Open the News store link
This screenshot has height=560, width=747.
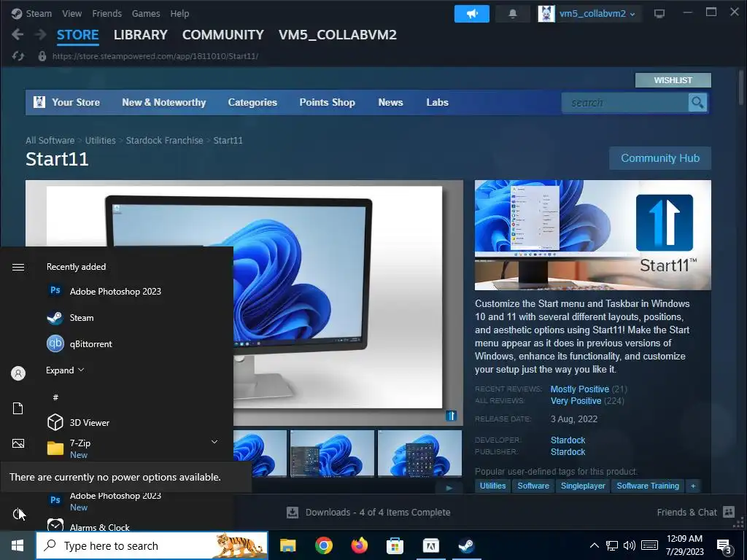[391, 102]
